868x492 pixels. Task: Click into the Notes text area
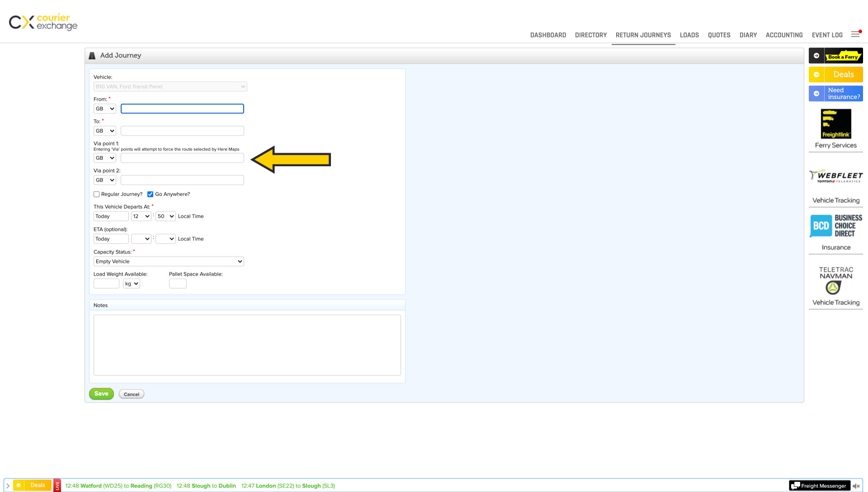247,345
